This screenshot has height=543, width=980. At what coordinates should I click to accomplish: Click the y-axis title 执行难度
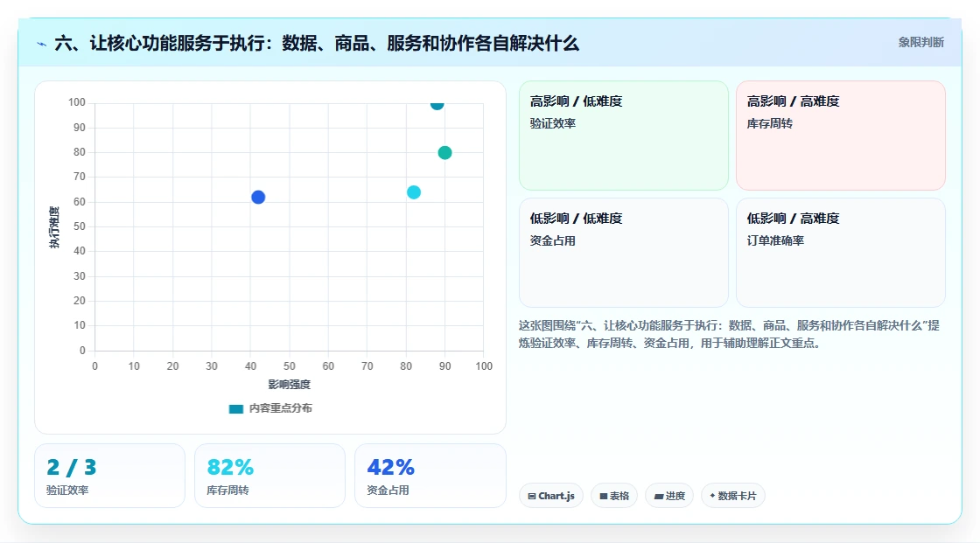click(55, 226)
